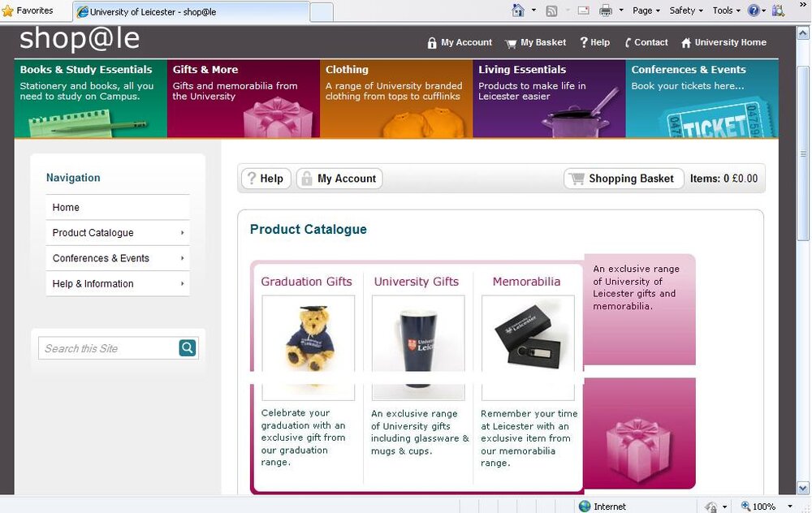The width and height of the screenshot is (812, 513).
Task: Click the research toolbar icon at far right
Action: (x=779, y=11)
